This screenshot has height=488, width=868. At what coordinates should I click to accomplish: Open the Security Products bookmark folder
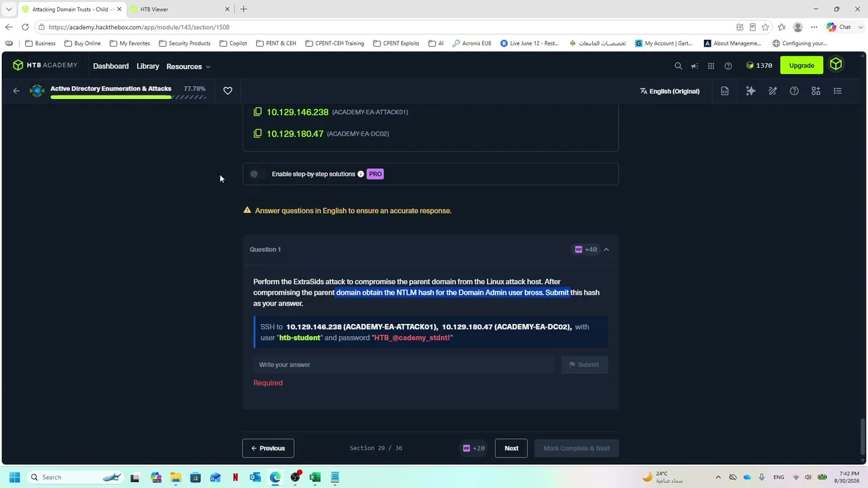point(184,43)
